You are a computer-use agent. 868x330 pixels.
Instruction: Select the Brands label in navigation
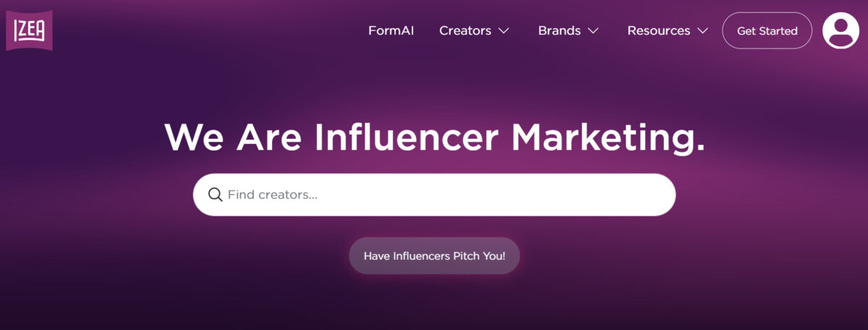coord(559,31)
